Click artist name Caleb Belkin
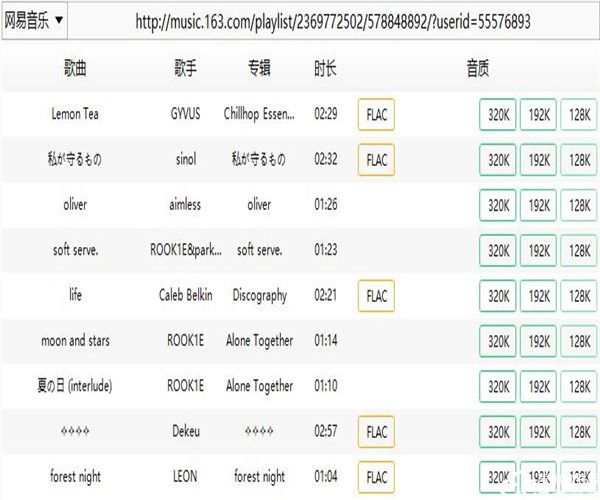 [x=185, y=296]
